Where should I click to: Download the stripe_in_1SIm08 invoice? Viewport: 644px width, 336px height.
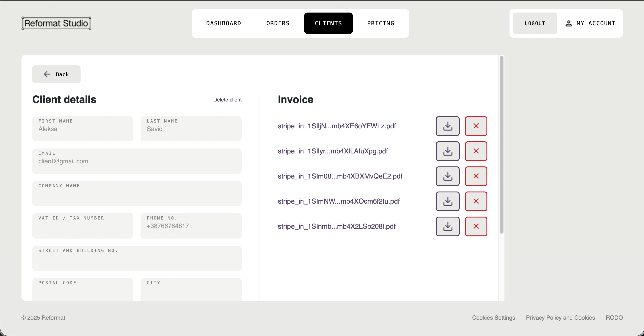click(x=448, y=176)
